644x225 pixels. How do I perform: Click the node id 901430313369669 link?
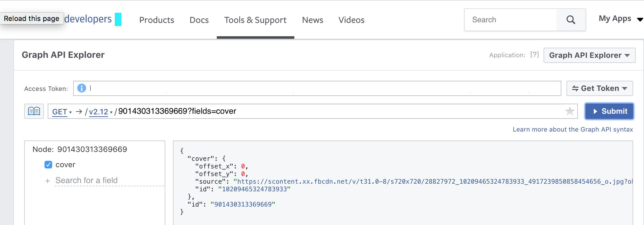243,204
